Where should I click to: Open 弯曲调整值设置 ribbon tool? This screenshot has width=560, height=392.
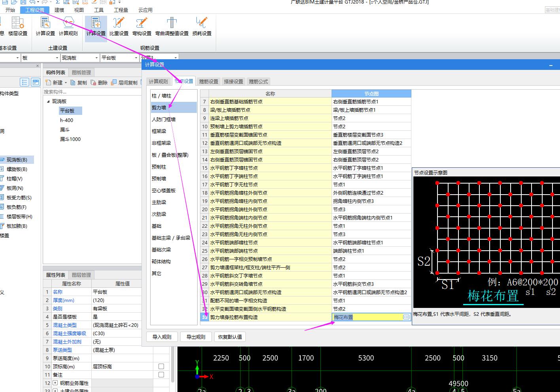(172, 26)
